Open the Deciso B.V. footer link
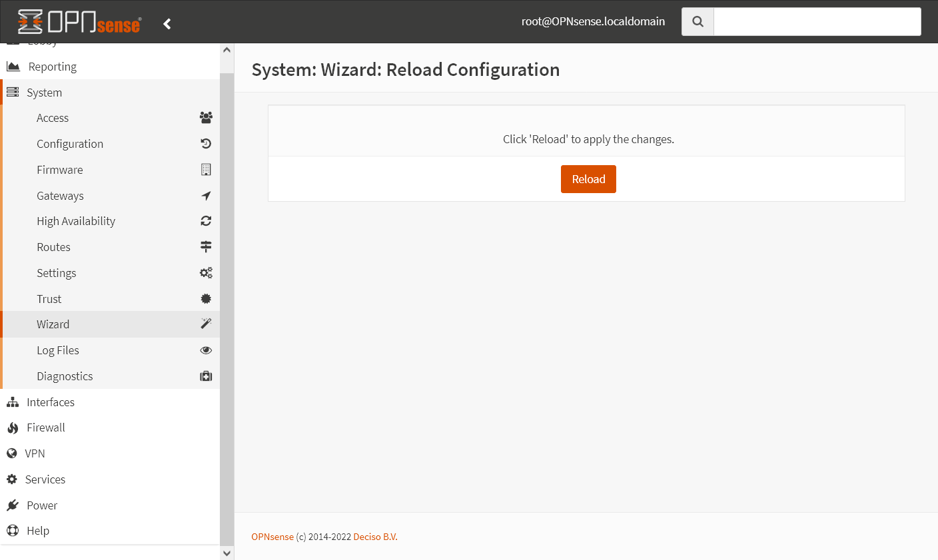 point(375,537)
